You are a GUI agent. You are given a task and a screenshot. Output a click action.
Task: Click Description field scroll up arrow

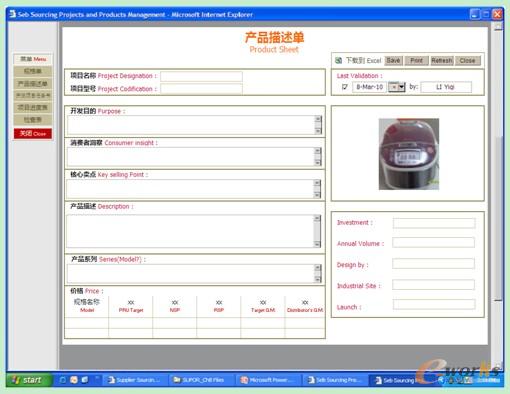click(317, 218)
